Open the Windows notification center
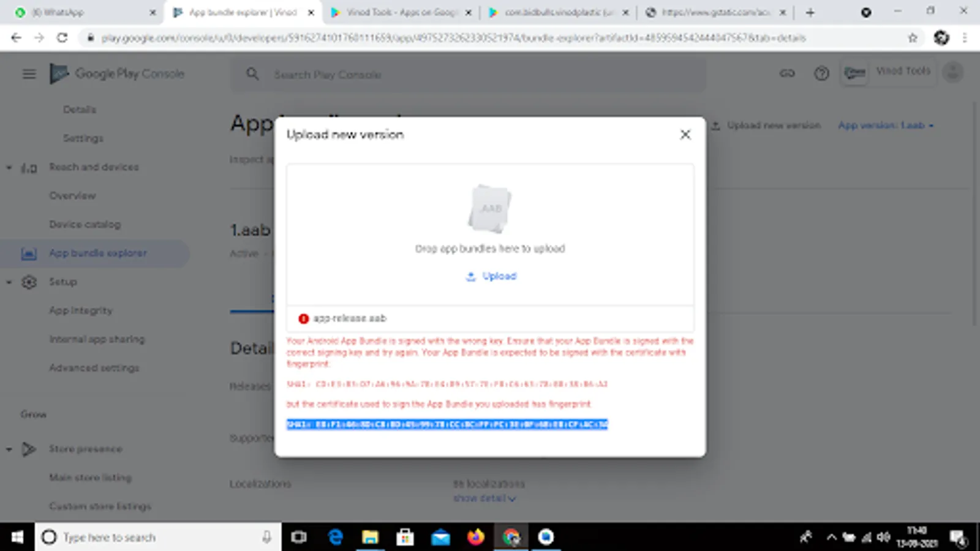Image resolution: width=980 pixels, height=551 pixels. (959, 538)
